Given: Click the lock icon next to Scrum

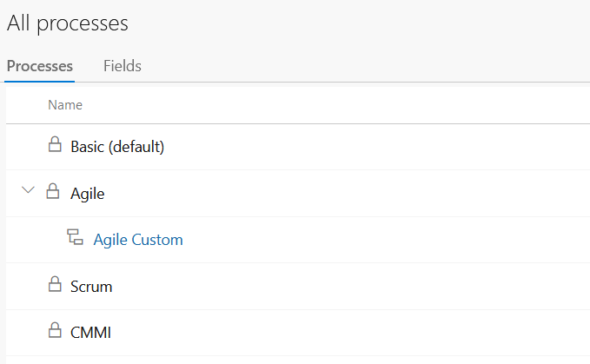Looking at the screenshot, I should pyautogui.click(x=55, y=284).
